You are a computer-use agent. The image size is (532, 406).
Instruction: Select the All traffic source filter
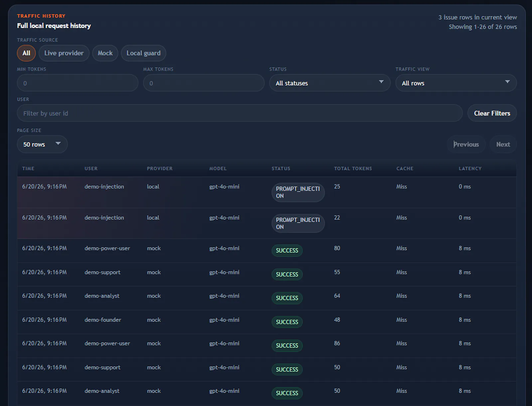(26, 53)
